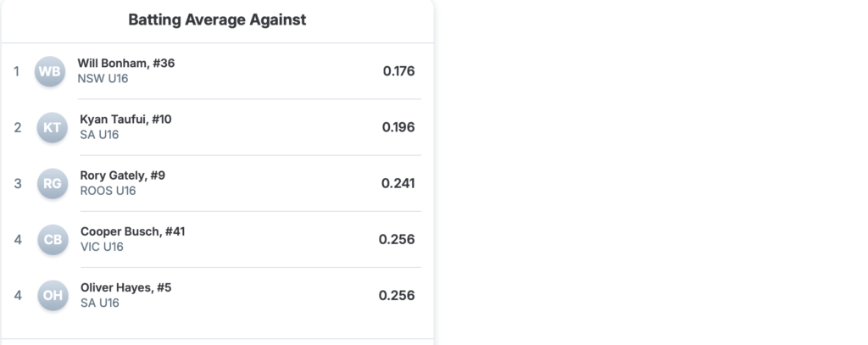
Task: Click the Batting Average Against heading
Action: coord(217,19)
